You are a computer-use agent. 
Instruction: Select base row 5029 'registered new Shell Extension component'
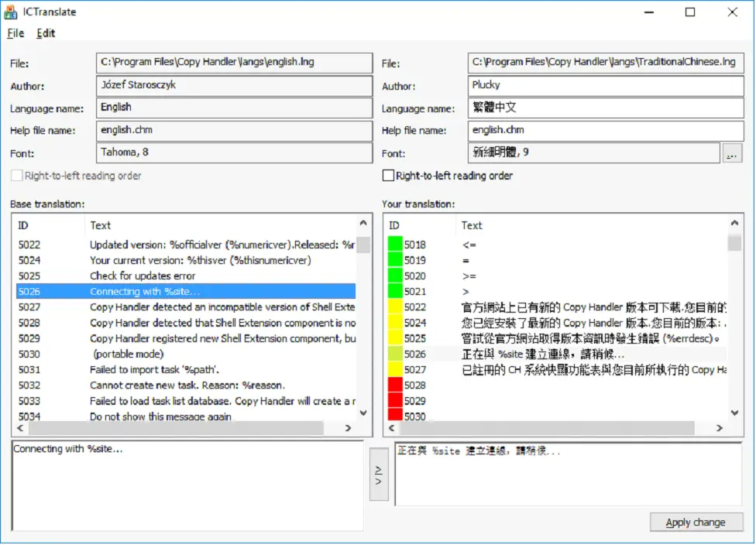click(186, 338)
